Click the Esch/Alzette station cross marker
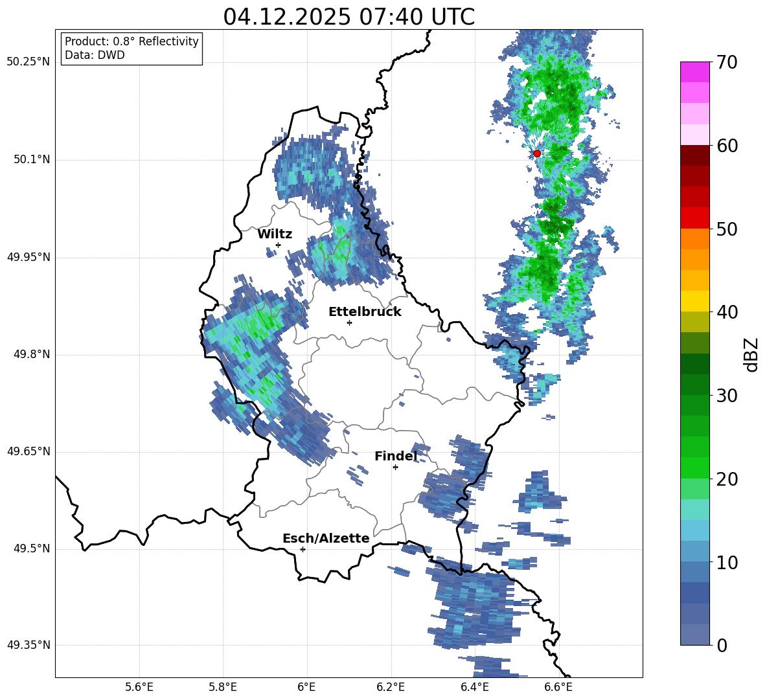The height and width of the screenshot is (700, 767). tap(303, 549)
